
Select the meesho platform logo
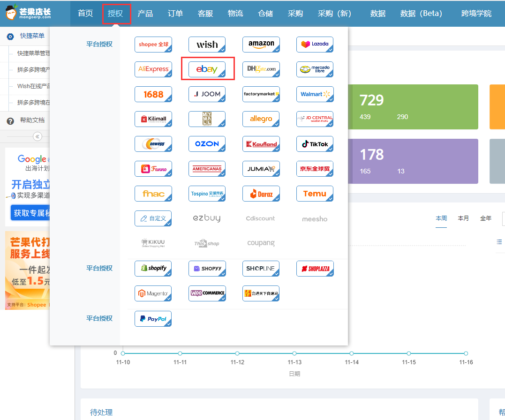[x=315, y=219]
